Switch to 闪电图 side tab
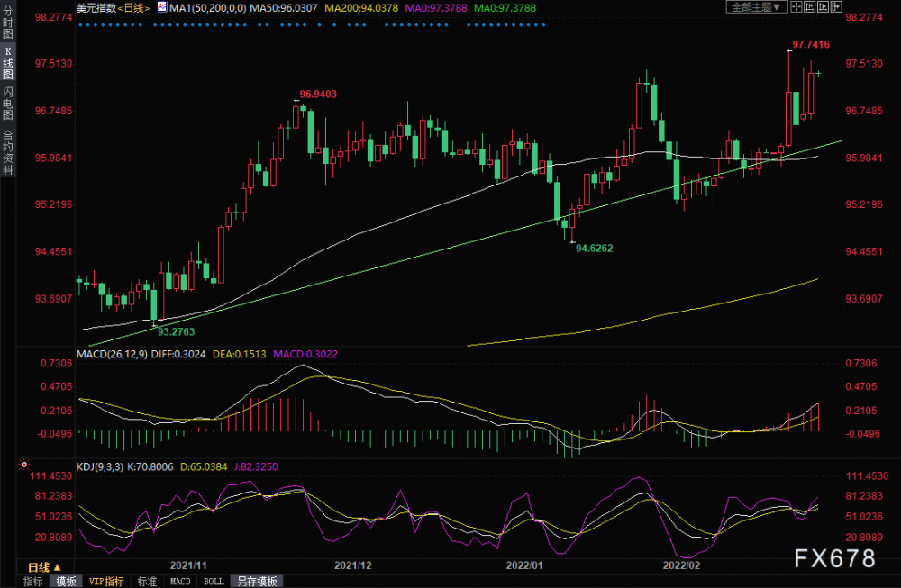This screenshot has width=901, height=588. click(x=7, y=104)
